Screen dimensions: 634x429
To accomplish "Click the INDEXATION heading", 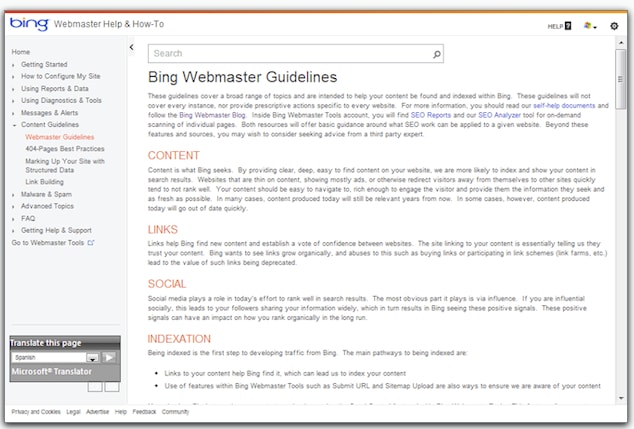I will point(179,339).
